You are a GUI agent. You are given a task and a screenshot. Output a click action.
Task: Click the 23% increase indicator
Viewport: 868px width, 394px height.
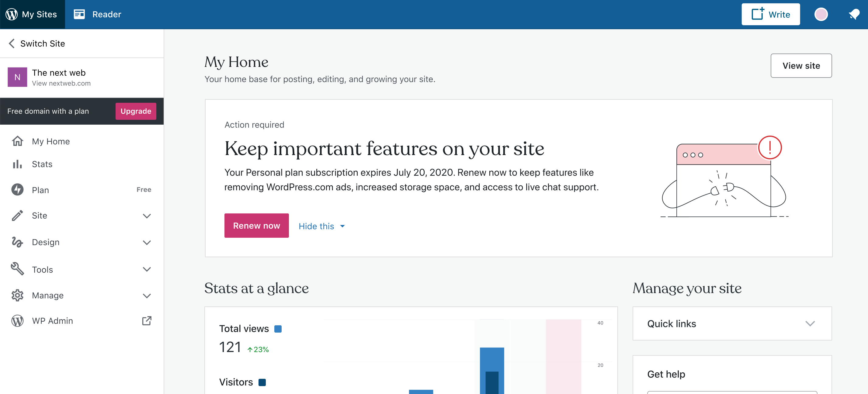click(258, 350)
